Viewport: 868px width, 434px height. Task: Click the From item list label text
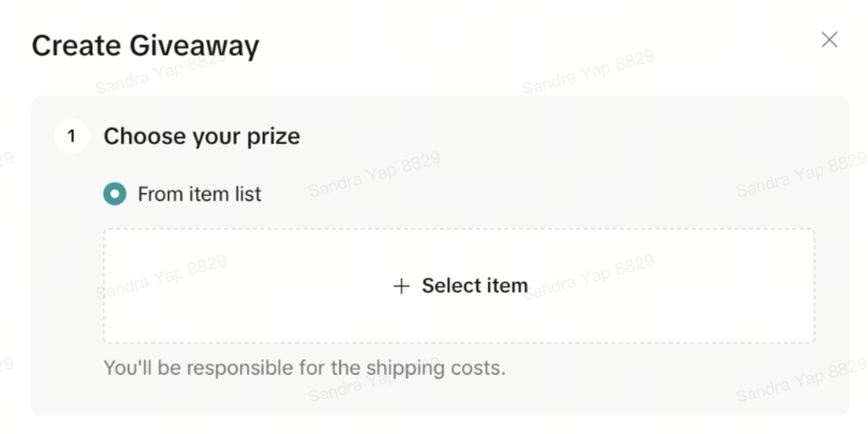tap(199, 194)
